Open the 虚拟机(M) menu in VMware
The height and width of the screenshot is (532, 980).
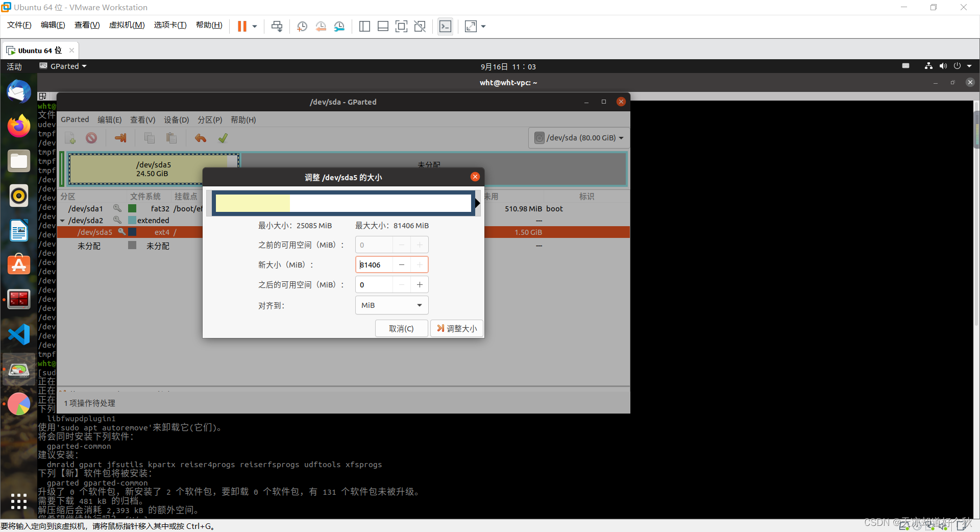point(127,25)
